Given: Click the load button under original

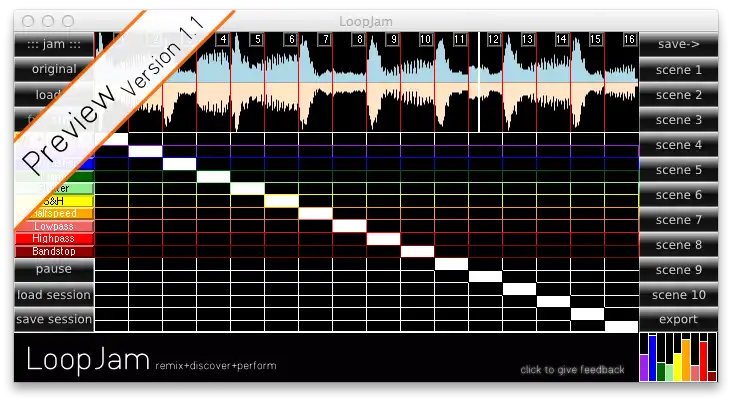Looking at the screenshot, I should [54, 94].
